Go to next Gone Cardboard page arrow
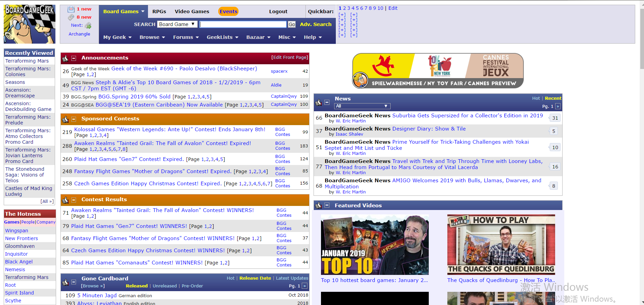 pos(304,286)
